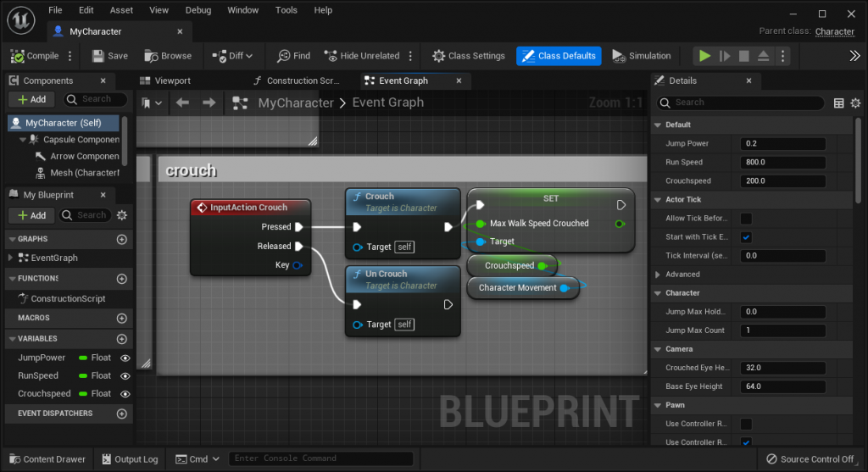Open Hide Unrelated options menu
The height and width of the screenshot is (472, 868).
tap(410, 56)
